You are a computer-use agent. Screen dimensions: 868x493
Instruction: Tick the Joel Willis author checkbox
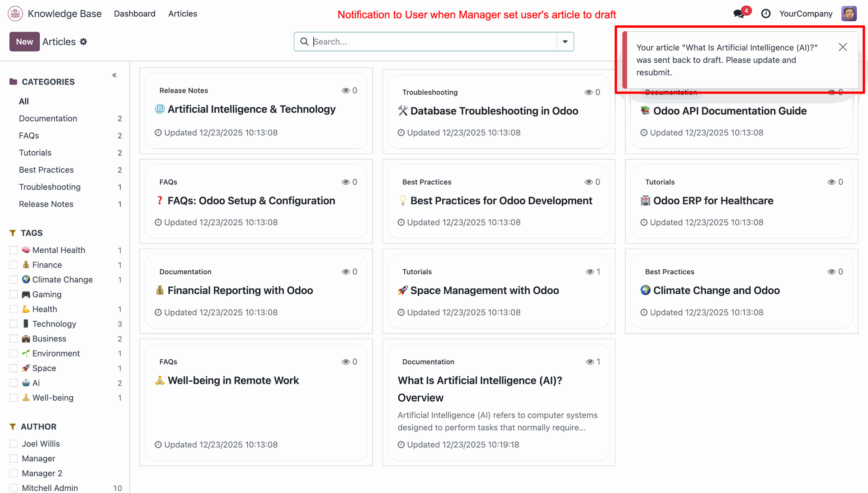click(x=14, y=444)
